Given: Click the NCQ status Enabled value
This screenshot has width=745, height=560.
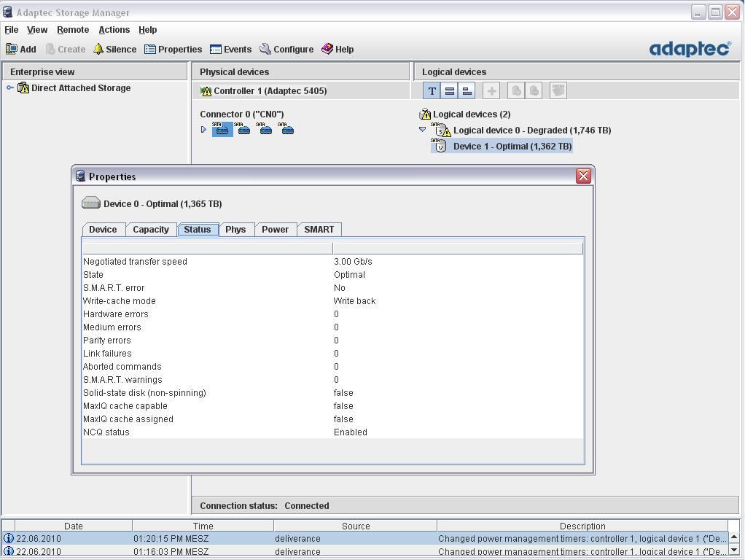Looking at the screenshot, I should [x=350, y=432].
